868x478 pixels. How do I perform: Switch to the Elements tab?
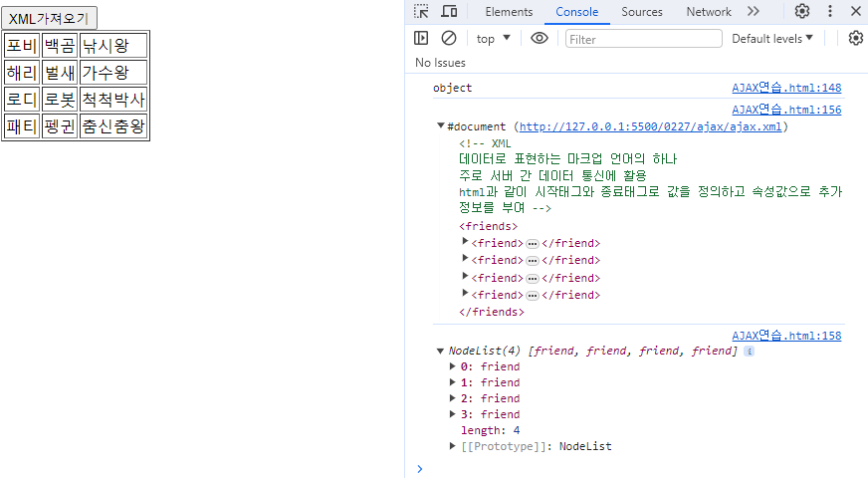click(x=509, y=12)
